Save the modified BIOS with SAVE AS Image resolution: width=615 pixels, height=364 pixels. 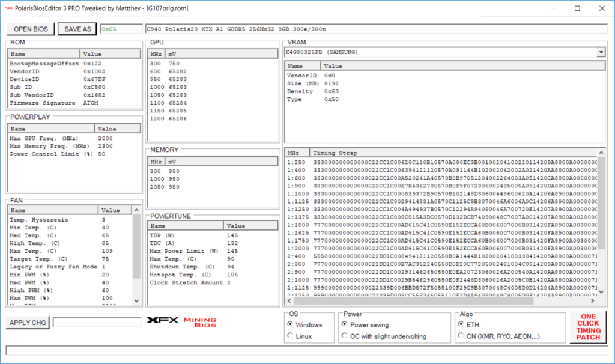77,28
